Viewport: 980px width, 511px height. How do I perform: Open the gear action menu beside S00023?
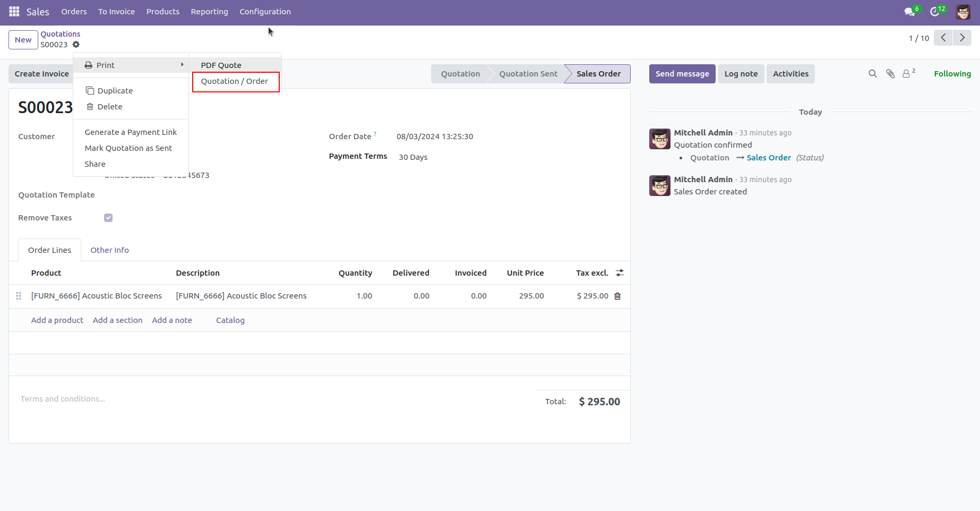[76, 45]
